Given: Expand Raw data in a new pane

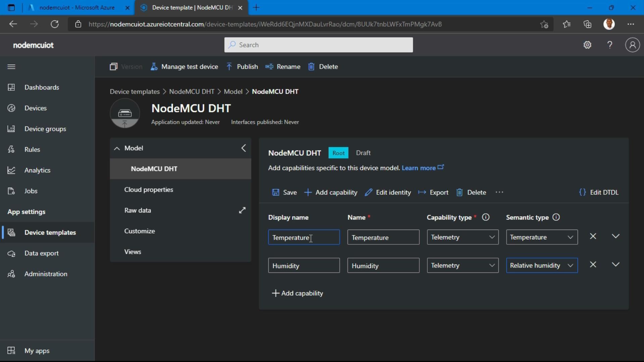Looking at the screenshot, I should pos(242,210).
